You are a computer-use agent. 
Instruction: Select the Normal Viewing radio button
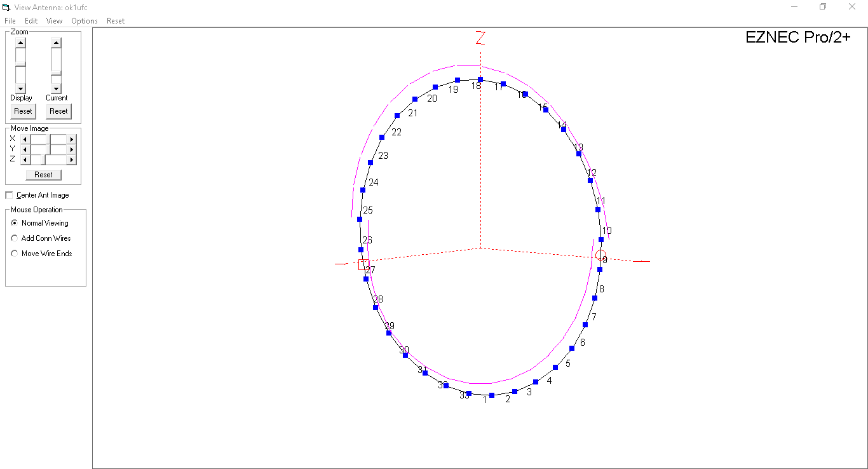tap(15, 223)
